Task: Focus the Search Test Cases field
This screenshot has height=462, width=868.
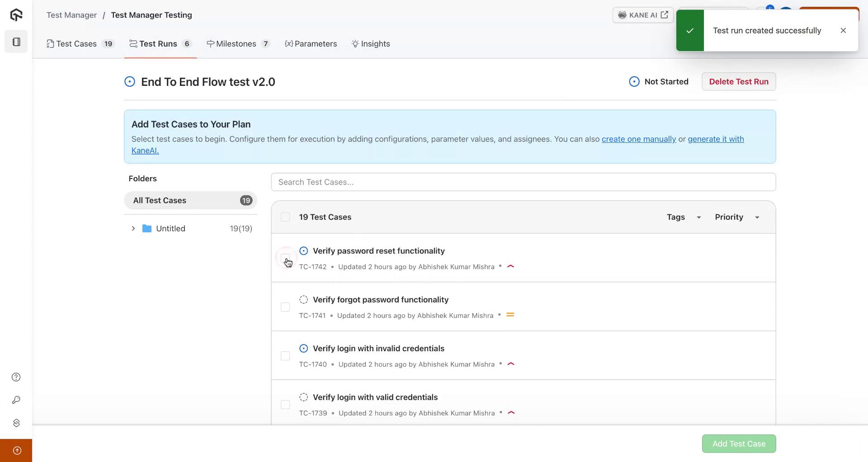Action: tap(523, 182)
